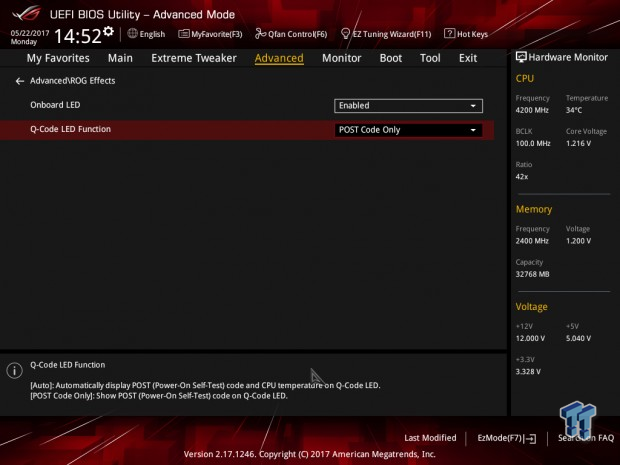Click the 100.0 MHz BCLK value

click(x=533, y=143)
